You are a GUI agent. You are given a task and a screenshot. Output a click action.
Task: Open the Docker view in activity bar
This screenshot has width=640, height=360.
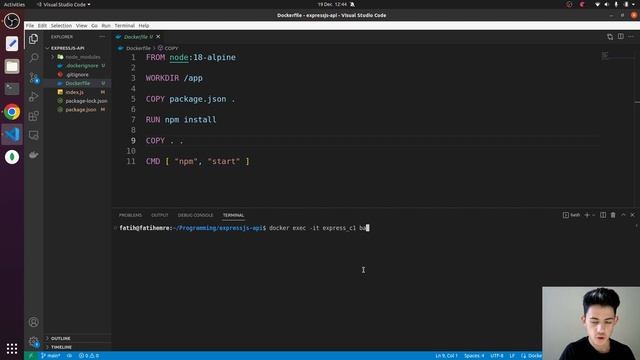tap(33, 155)
